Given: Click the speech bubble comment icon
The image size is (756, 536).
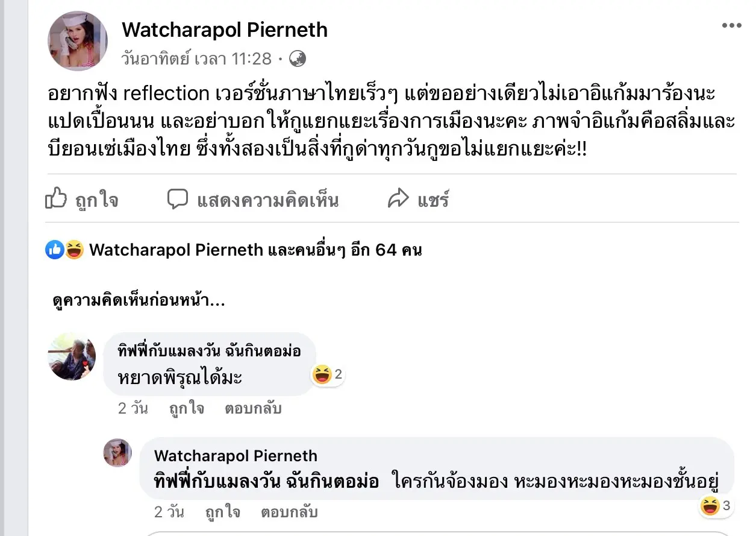Looking at the screenshot, I should (x=178, y=199).
